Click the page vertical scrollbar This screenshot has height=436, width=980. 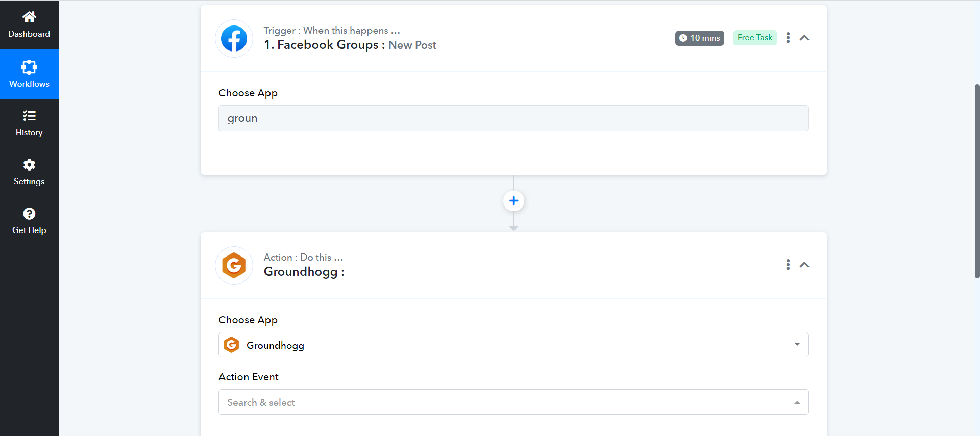pos(977,181)
